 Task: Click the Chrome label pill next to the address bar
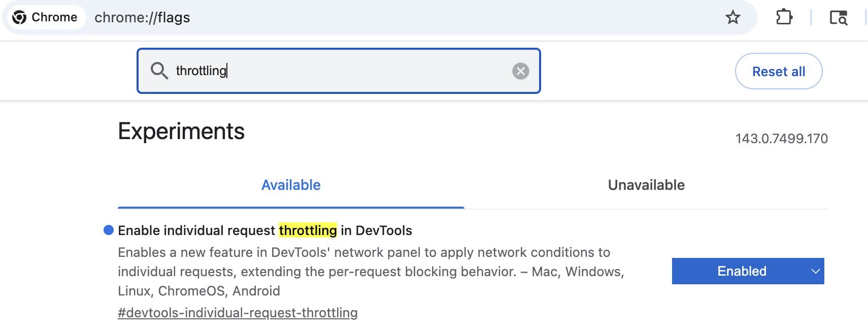pos(54,17)
